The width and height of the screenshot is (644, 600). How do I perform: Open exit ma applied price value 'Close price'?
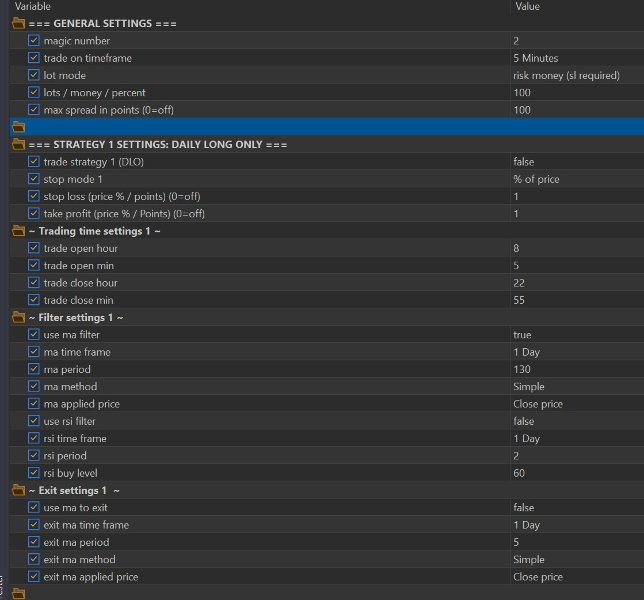tap(538, 577)
